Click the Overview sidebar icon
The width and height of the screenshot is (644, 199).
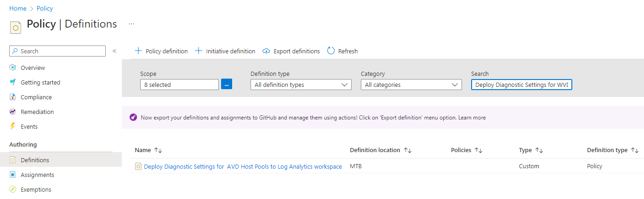[13, 68]
